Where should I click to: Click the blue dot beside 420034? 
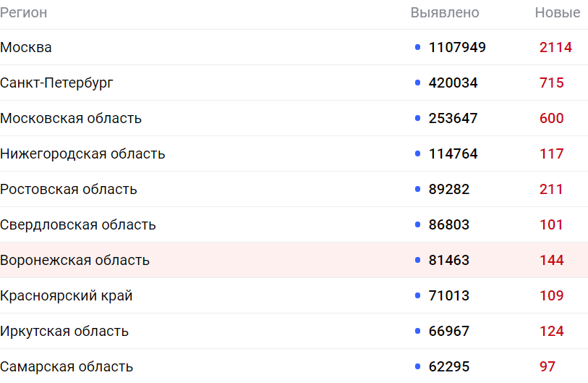click(x=418, y=83)
